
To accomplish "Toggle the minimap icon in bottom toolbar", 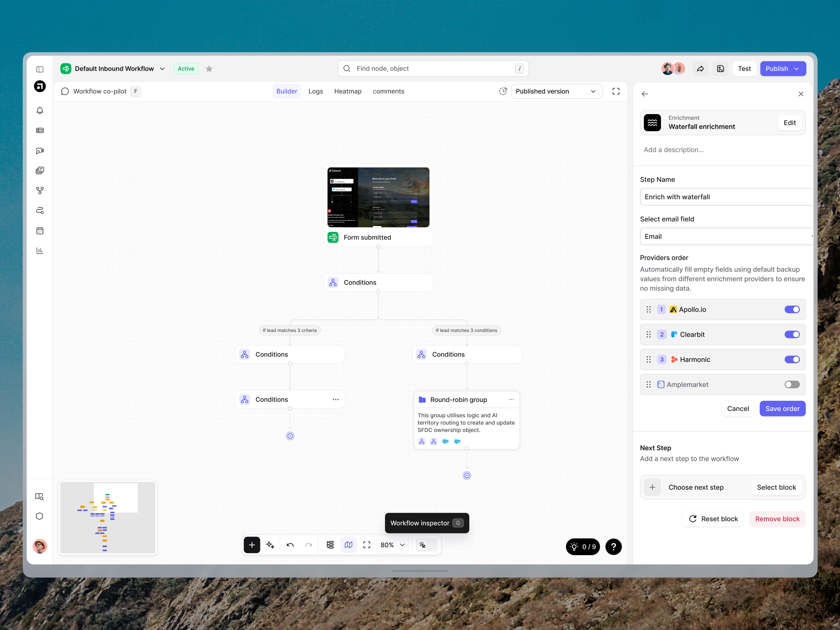I will tap(348, 545).
